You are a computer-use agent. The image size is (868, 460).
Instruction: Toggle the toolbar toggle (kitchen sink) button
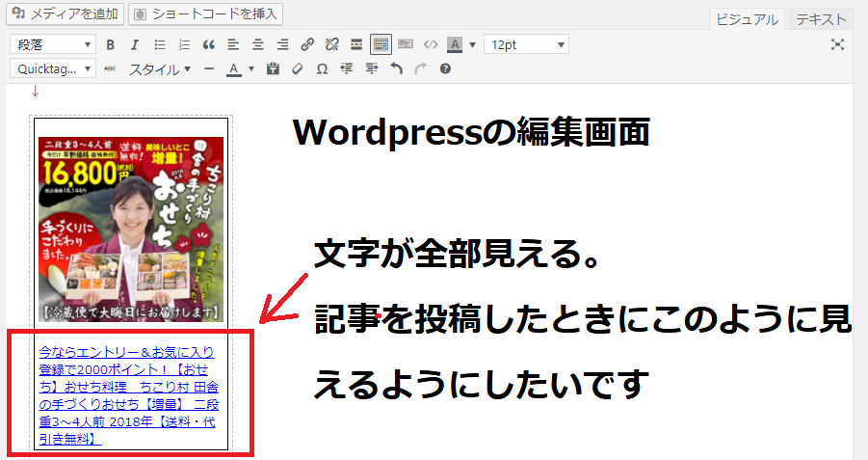(381, 45)
